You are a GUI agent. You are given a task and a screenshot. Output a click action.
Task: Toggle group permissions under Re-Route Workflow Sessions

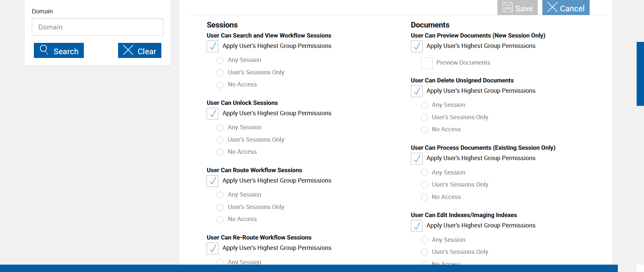[213, 248]
